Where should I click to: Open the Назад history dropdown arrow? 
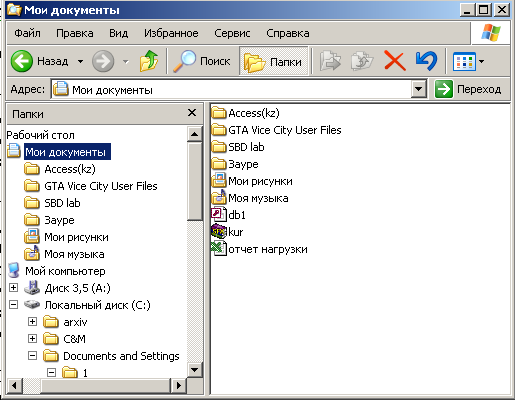click(80, 61)
